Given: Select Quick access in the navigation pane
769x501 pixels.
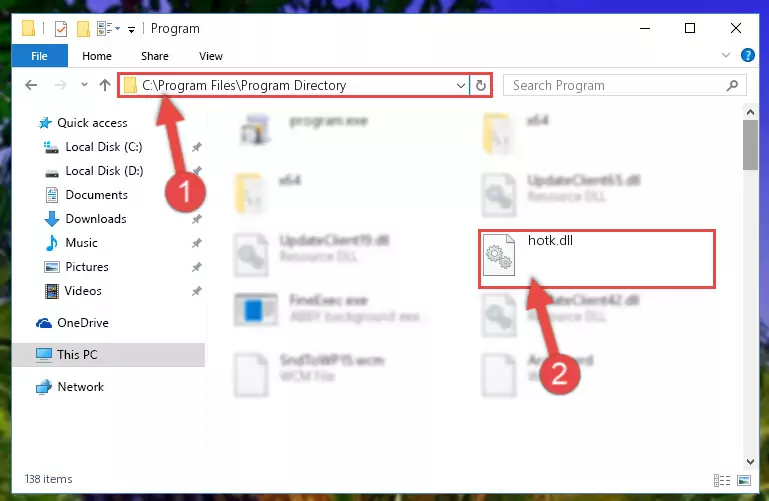Looking at the screenshot, I should point(92,123).
